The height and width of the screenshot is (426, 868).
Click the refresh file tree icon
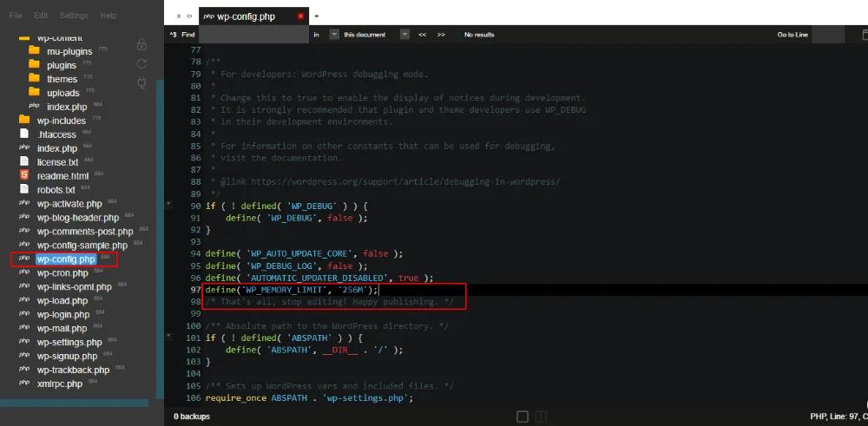(141, 64)
